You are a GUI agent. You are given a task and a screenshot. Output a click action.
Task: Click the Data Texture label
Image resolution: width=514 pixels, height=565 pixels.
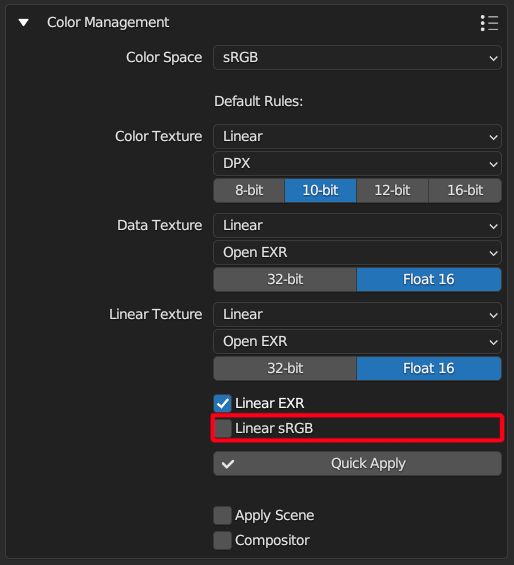160,226
